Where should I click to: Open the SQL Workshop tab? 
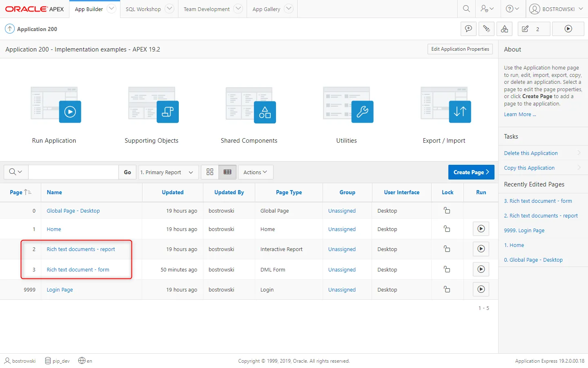pyautogui.click(x=143, y=9)
